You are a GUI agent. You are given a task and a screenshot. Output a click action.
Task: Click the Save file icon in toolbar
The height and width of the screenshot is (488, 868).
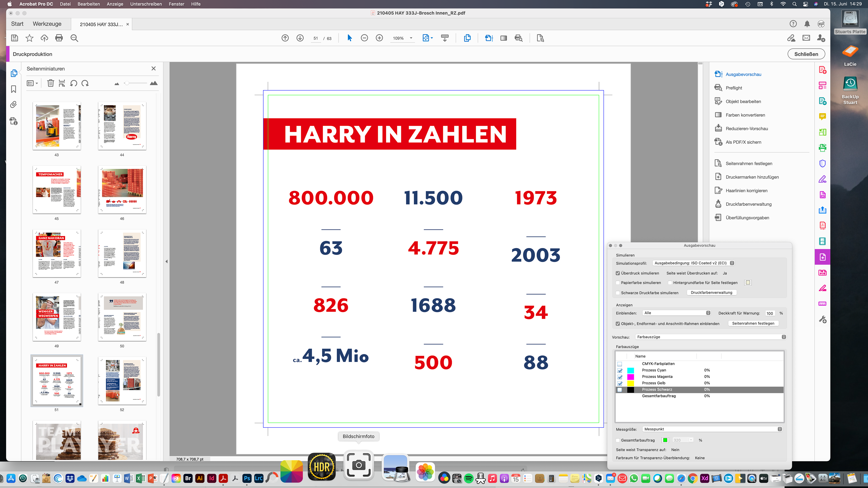[14, 38]
